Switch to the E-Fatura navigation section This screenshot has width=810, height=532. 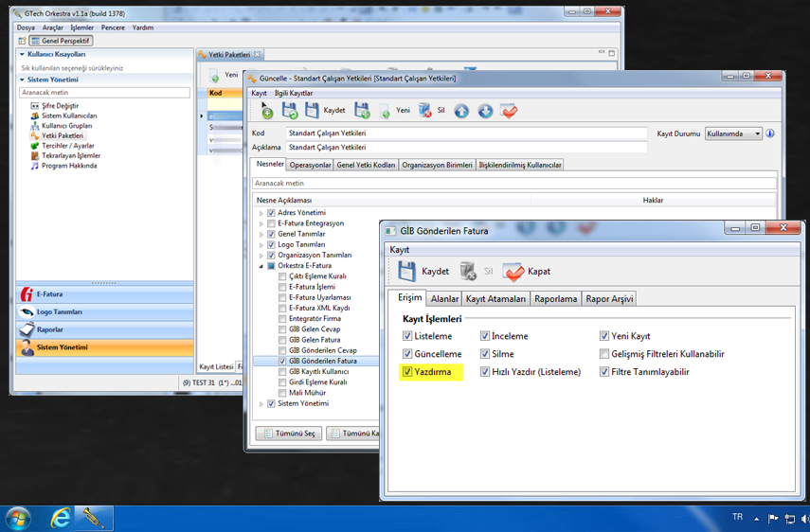click(104, 294)
